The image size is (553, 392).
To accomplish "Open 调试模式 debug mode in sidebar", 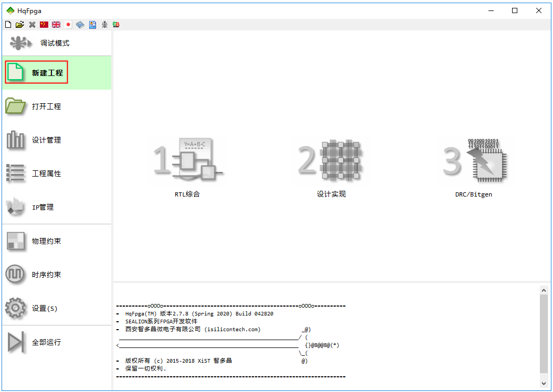I will pyautogui.click(x=55, y=43).
